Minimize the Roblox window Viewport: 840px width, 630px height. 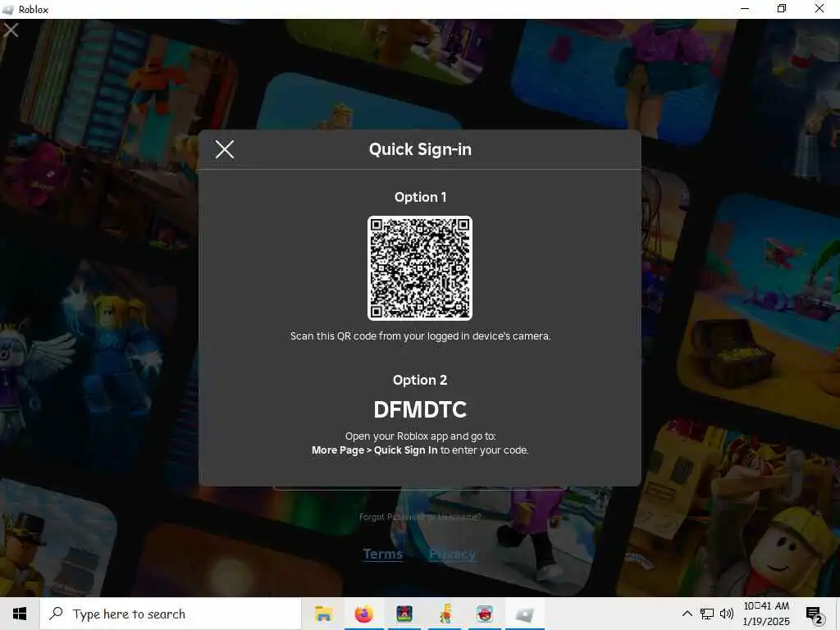coord(745,9)
